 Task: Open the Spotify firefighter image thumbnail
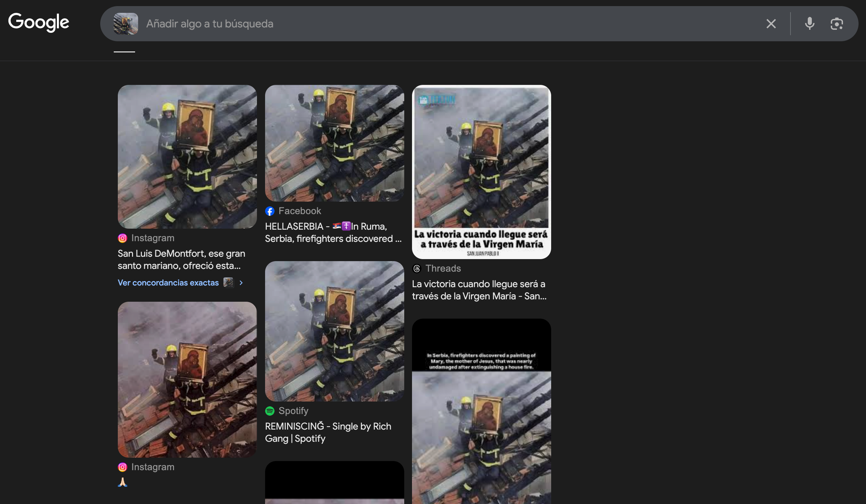[334, 331]
